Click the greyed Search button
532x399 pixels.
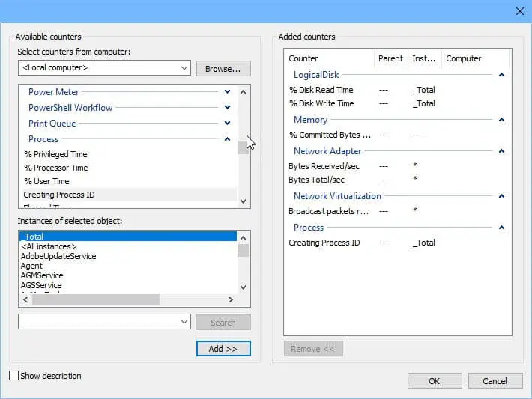pos(223,322)
